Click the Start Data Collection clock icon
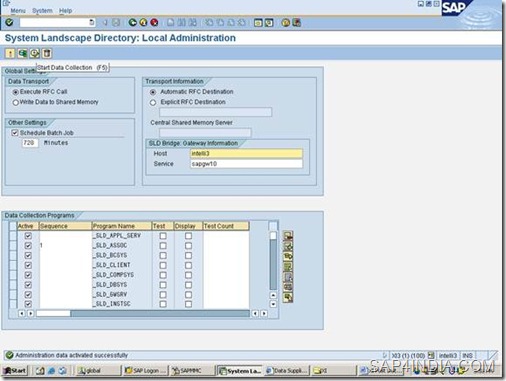The image size is (506, 381). 35,53
